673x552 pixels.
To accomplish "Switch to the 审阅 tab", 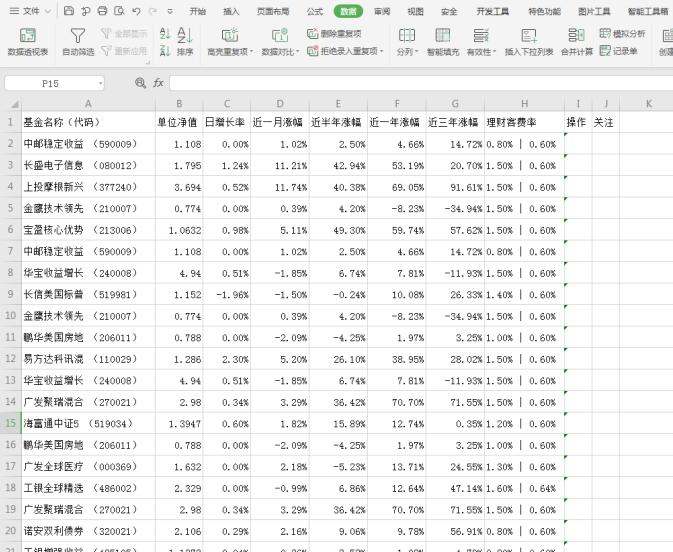I will (382, 11).
